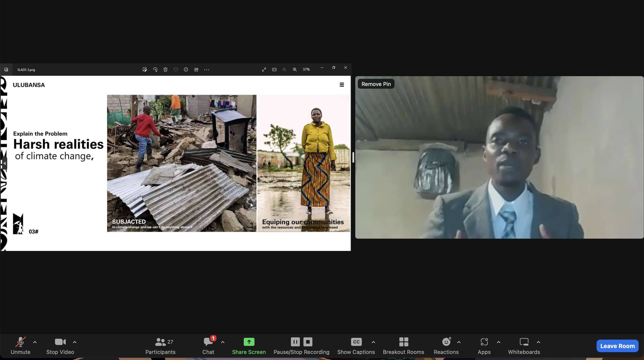Click actual size icon in viewer
Viewport: 644px width, 360px height.
274,70
